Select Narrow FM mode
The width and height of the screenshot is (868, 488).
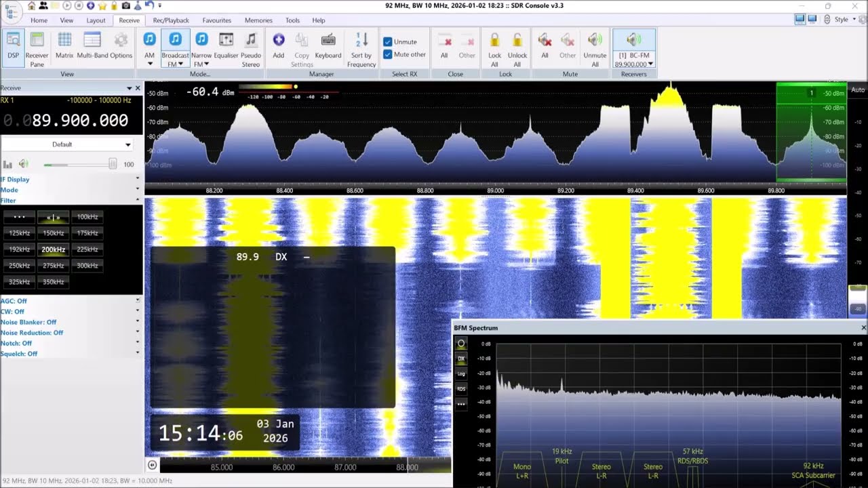click(x=201, y=48)
